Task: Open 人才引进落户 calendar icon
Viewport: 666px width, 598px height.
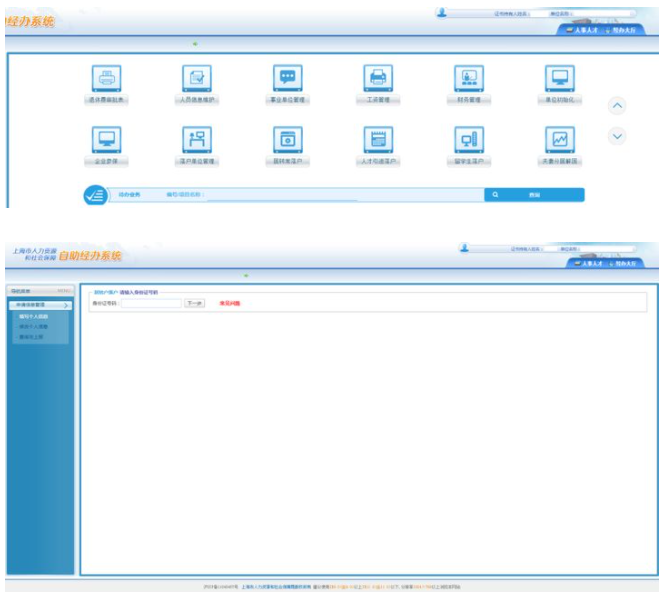Action: (378, 140)
